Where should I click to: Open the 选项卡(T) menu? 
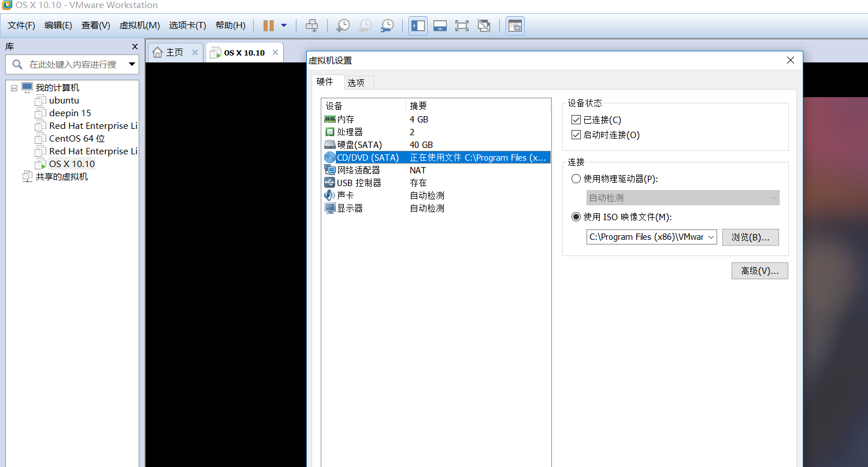click(188, 25)
